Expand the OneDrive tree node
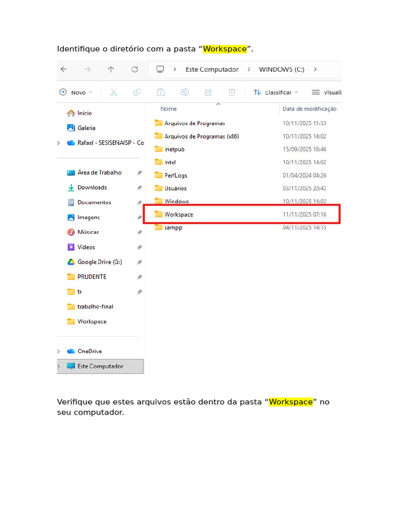This screenshot has width=399, height=532. [59, 352]
